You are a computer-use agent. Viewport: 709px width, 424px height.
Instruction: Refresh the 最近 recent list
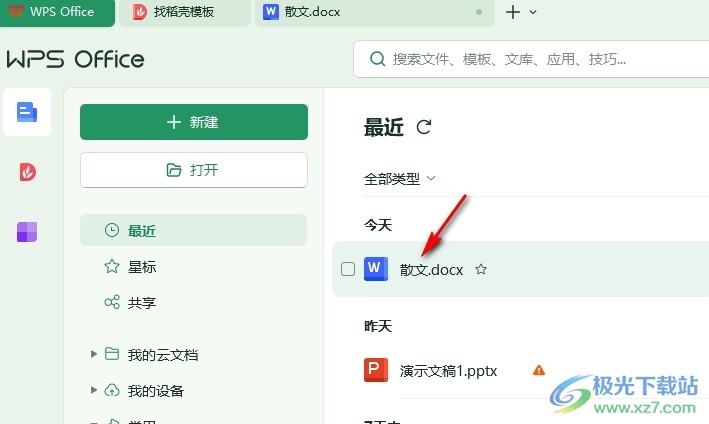[x=424, y=127]
